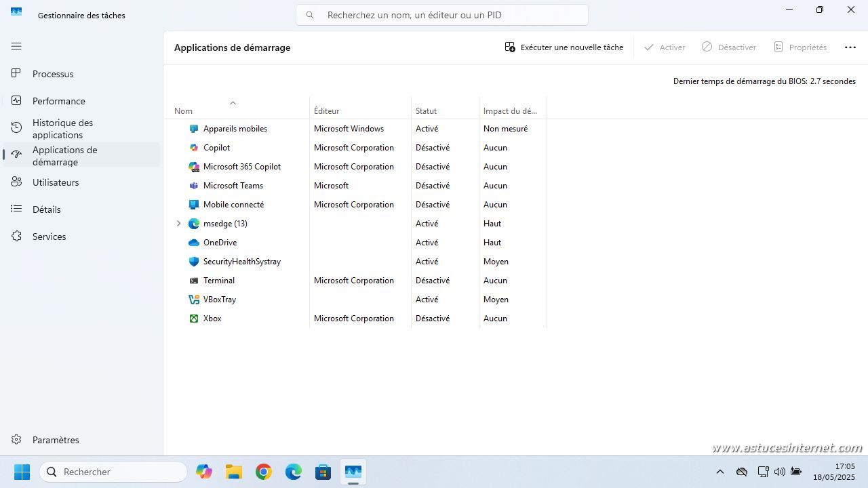Screen dimensions: 868x488
Task: Open the taskbar clock and date
Action: click(834, 472)
